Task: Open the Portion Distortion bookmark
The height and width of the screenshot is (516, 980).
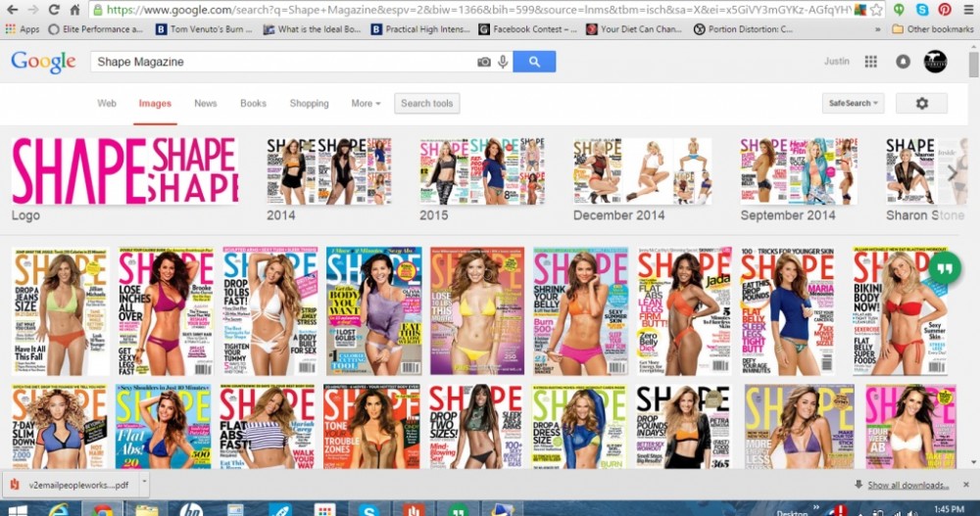Action: (744, 28)
